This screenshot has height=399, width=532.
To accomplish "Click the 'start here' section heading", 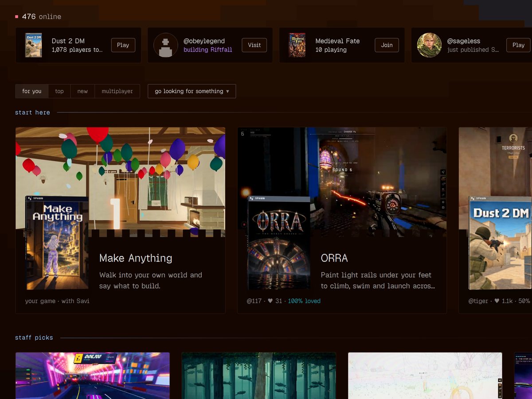I will point(32,113).
